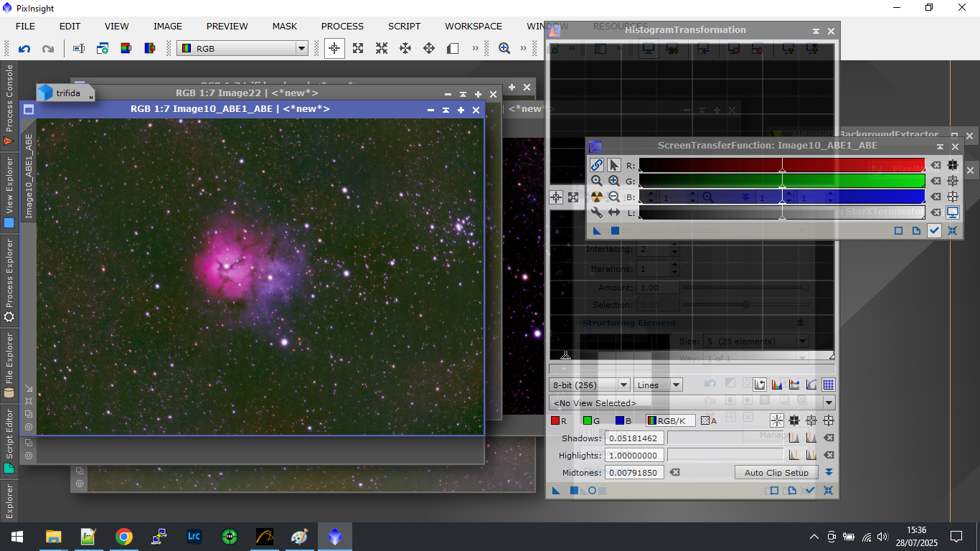The width and height of the screenshot is (980, 551).
Task: Open the FILE menu
Action: coord(25,26)
